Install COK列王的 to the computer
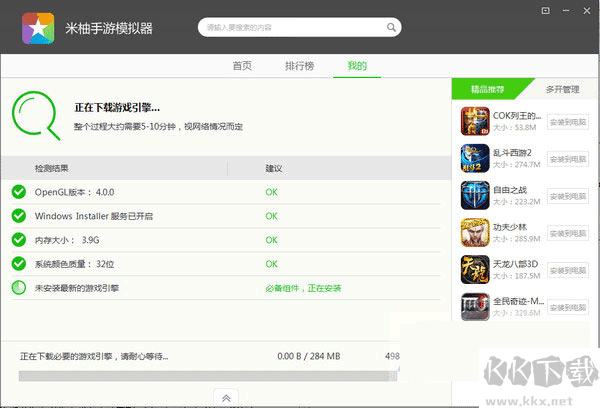This screenshot has width=600, height=408. [x=568, y=122]
